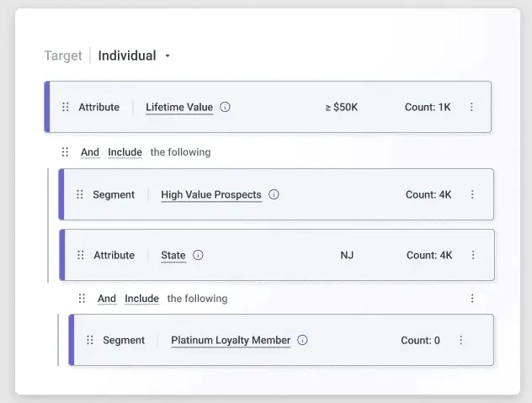Click drag handle on Lifetime Value row

point(66,107)
